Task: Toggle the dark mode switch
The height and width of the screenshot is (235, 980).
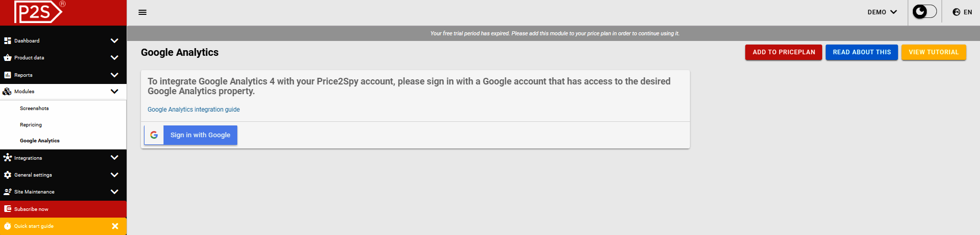Action: [924, 12]
